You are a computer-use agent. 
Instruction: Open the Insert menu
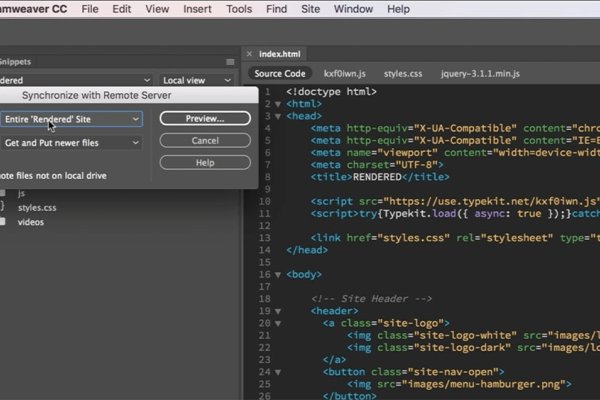tap(197, 9)
